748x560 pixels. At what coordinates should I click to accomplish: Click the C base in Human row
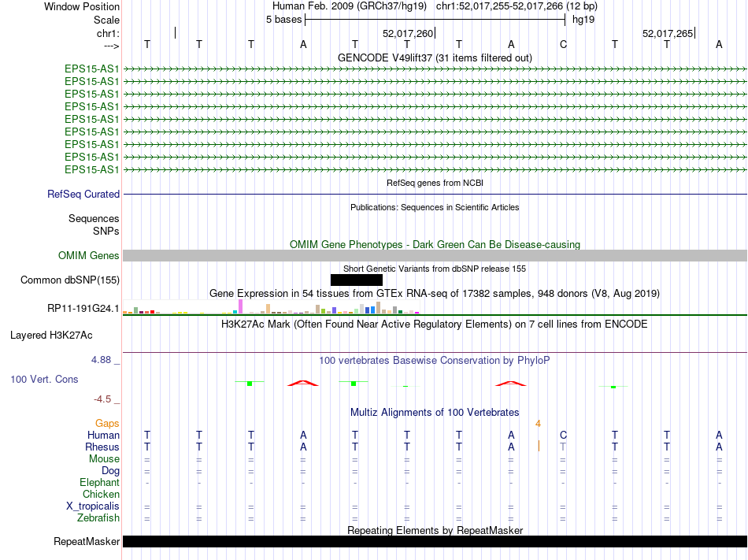[564, 435]
